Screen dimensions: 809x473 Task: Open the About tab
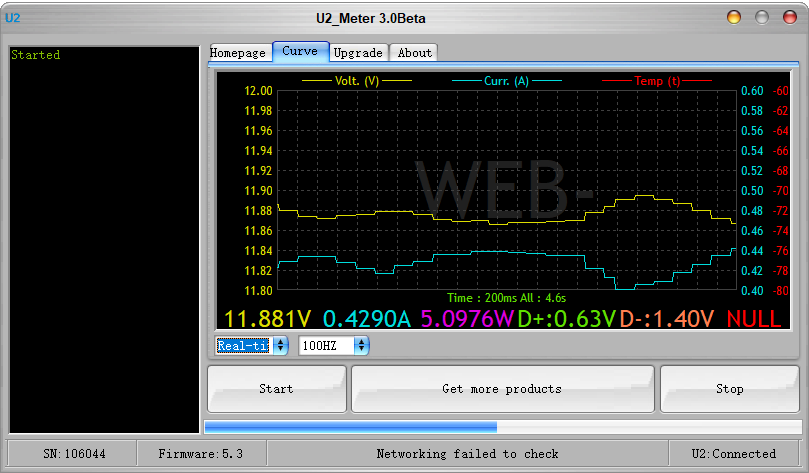point(414,53)
